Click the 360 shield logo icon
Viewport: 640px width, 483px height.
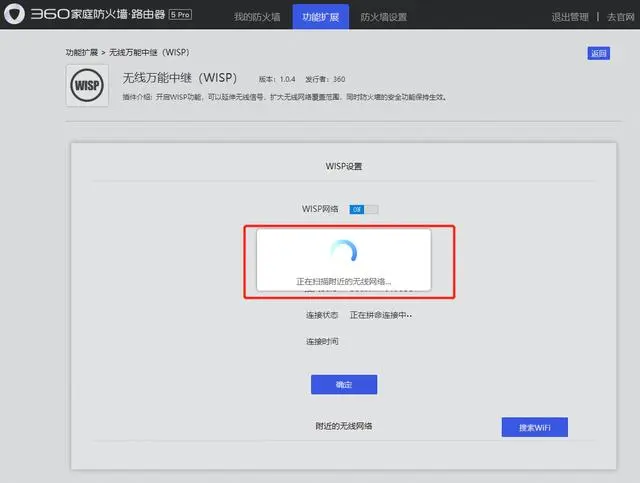coord(15,16)
